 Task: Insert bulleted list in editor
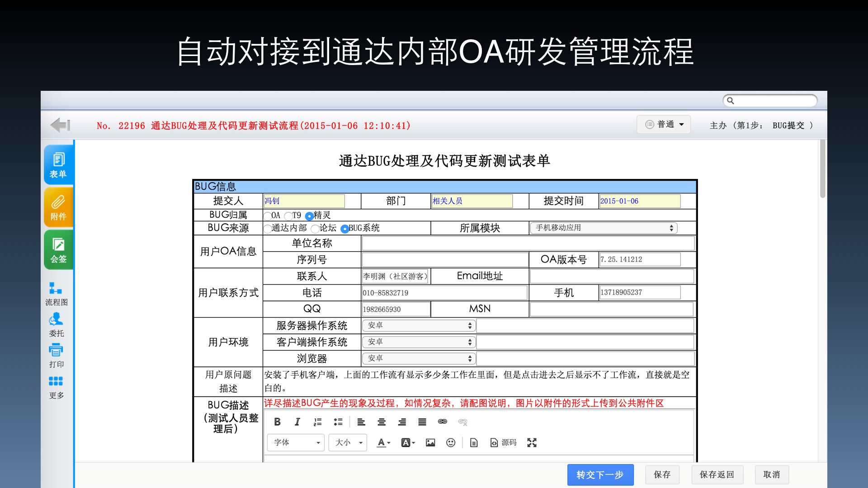coord(338,422)
